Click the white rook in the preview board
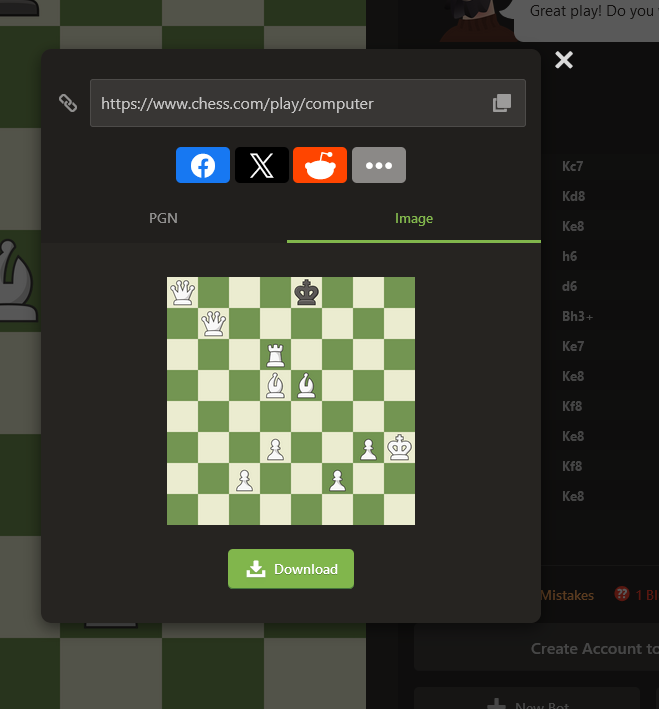659x709 pixels. [275, 355]
